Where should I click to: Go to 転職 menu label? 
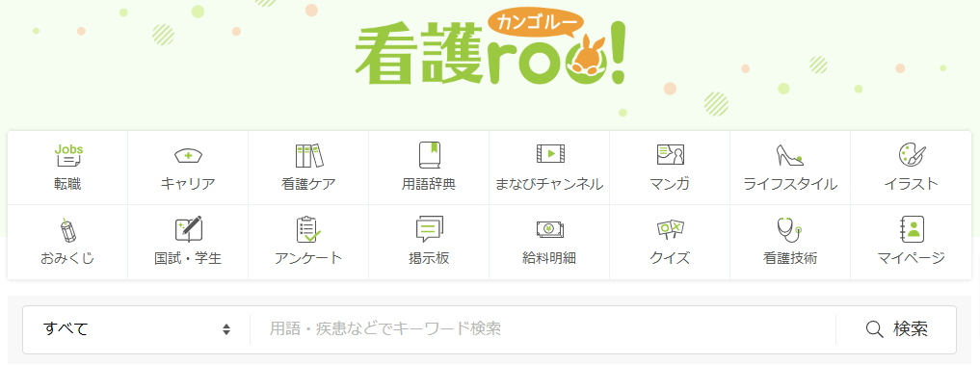point(67,184)
